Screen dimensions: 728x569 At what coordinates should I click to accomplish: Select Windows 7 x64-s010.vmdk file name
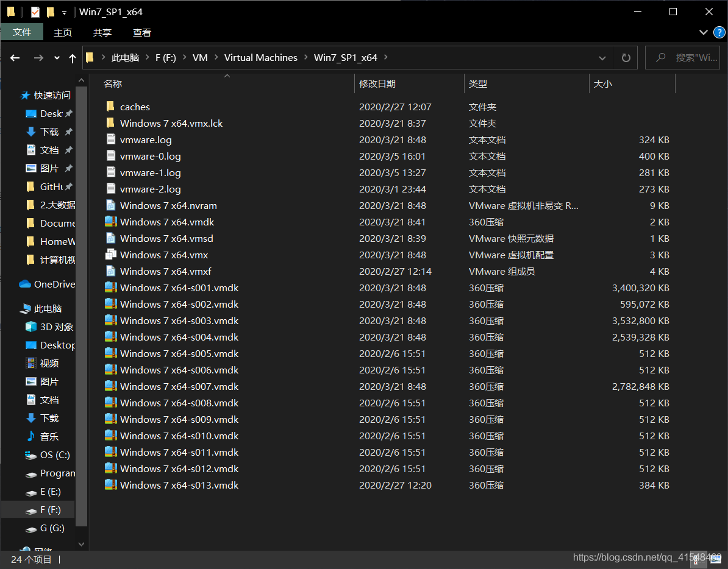179,436
